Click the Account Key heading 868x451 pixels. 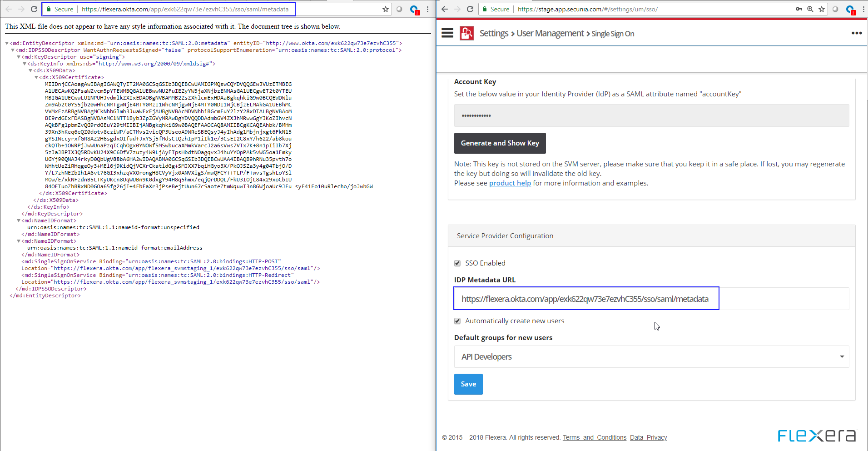(475, 82)
